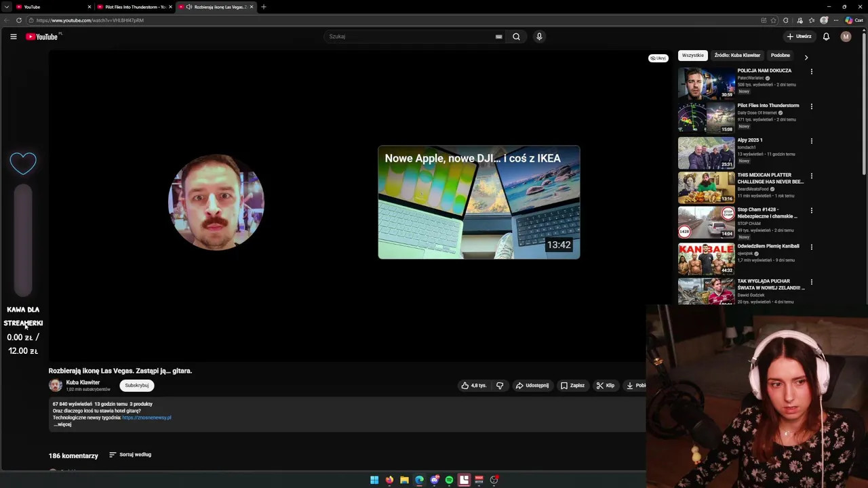This screenshot has width=868, height=488.
Task: Open browser favorites list icon
Action: [812, 20]
